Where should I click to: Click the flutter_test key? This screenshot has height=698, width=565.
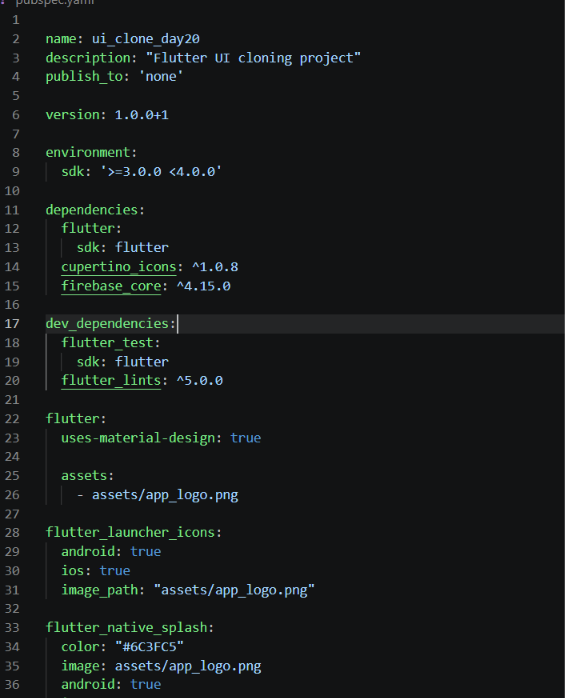pos(107,343)
